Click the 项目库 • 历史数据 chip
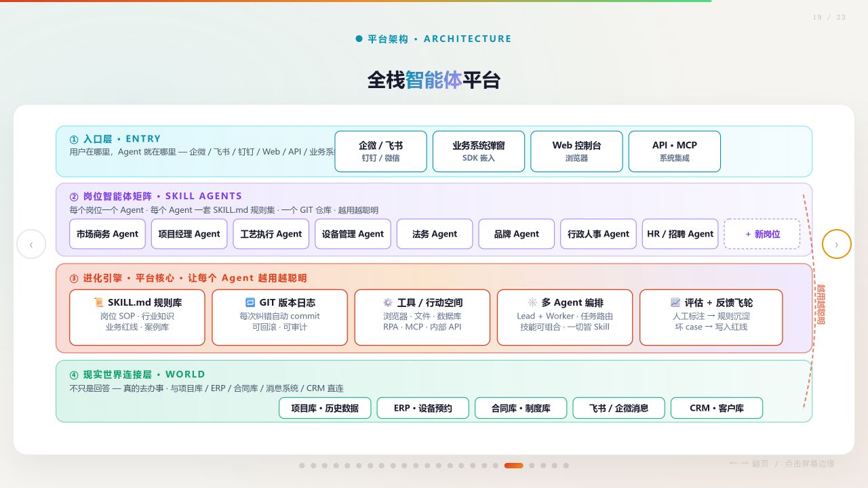868x488 pixels. pyautogui.click(x=325, y=408)
